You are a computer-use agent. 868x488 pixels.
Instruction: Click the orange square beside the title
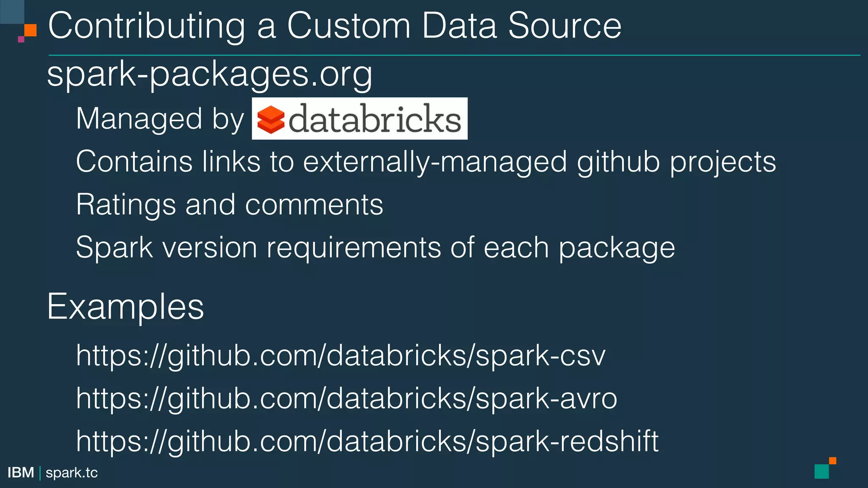point(31,30)
